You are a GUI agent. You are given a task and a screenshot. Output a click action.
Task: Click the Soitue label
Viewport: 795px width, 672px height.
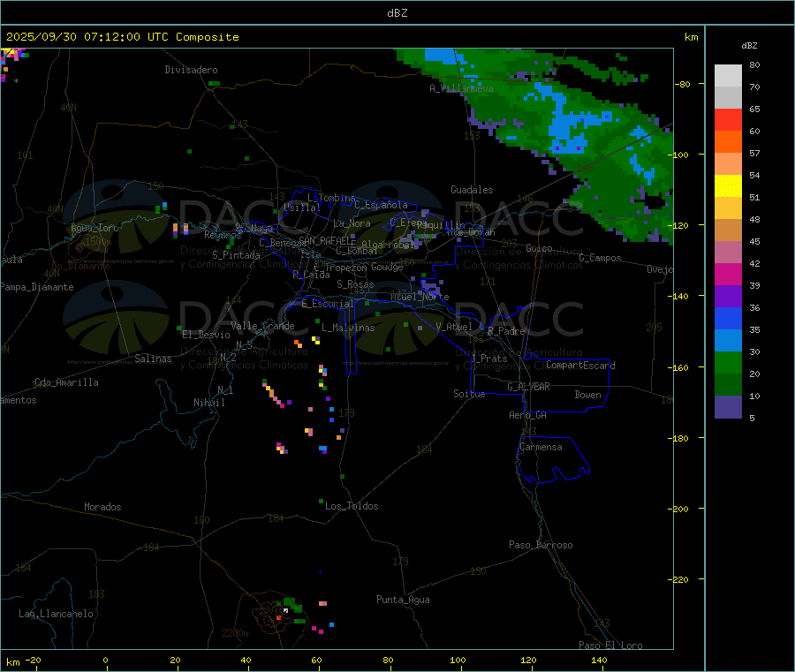(x=469, y=394)
